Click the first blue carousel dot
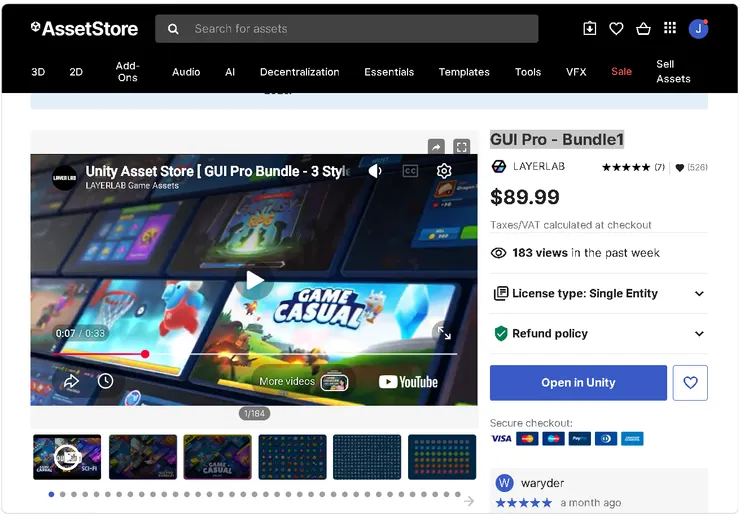Screen dimensions: 740x514 (x=51, y=494)
